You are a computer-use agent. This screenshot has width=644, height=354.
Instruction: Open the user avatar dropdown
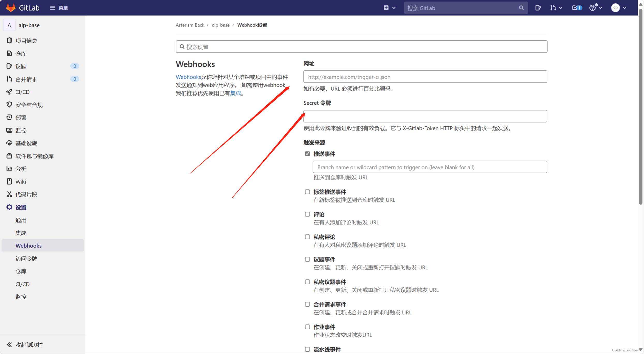(x=619, y=8)
